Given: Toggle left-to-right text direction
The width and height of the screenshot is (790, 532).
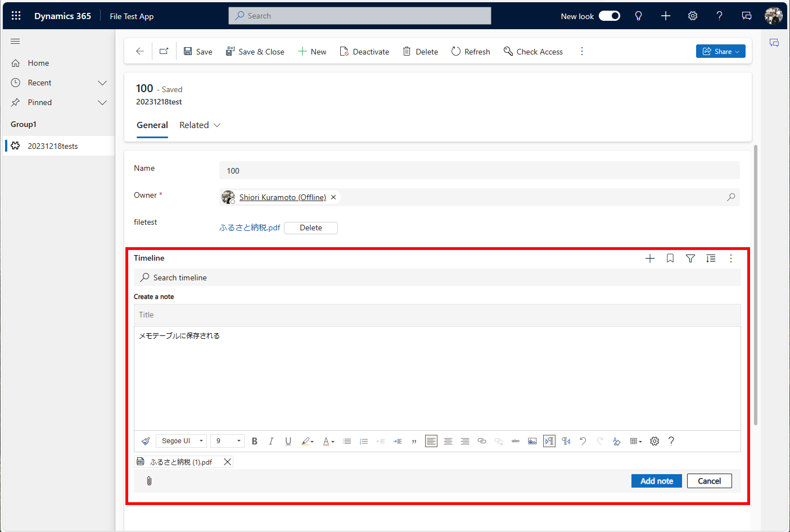Looking at the screenshot, I should point(549,441).
